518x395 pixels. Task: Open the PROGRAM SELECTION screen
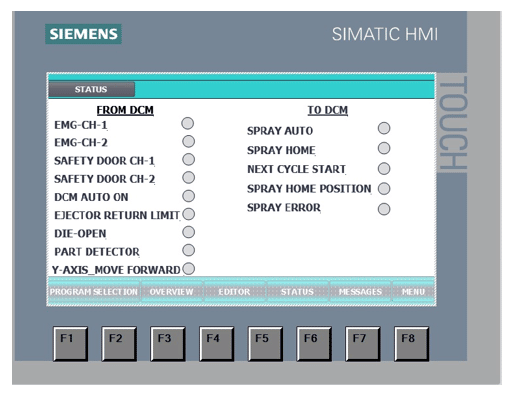pyautogui.click(x=94, y=292)
